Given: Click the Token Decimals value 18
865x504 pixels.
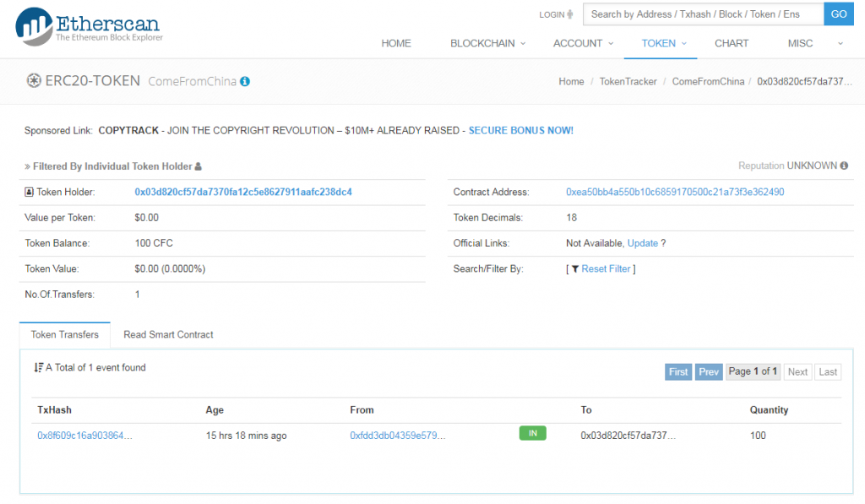Looking at the screenshot, I should pyautogui.click(x=572, y=218).
